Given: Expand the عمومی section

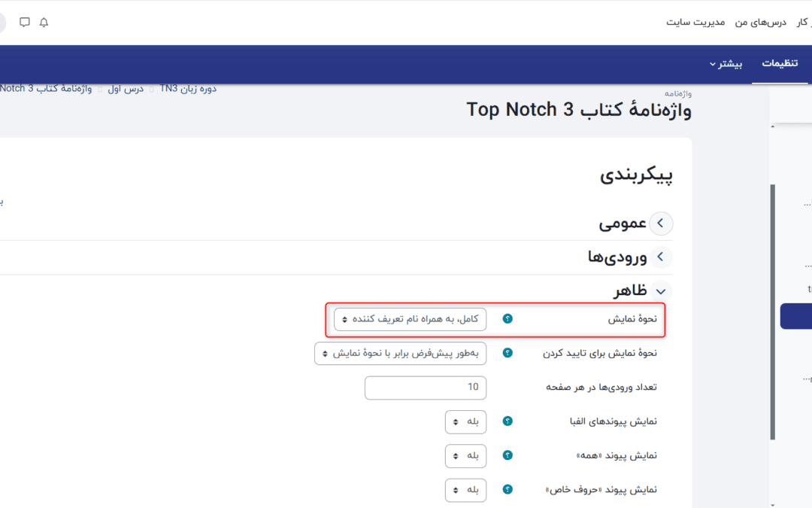Looking at the screenshot, I should click(x=660, y=224).
